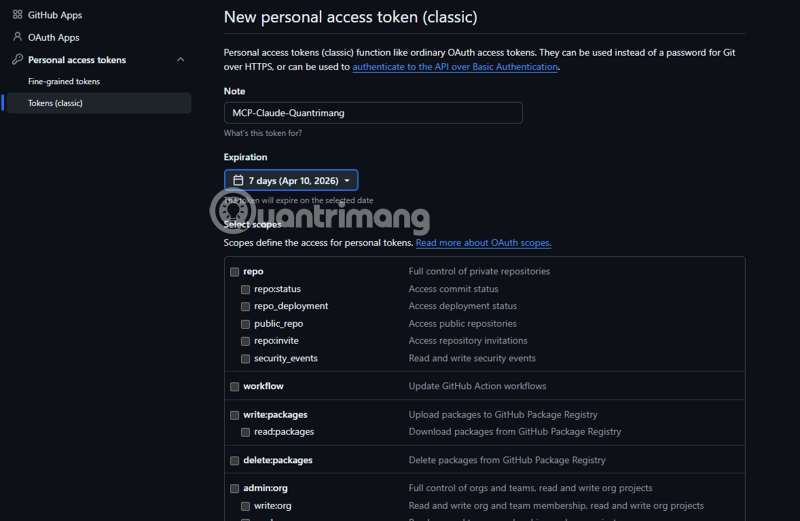Check the repo:status scope

click(246, 289)
